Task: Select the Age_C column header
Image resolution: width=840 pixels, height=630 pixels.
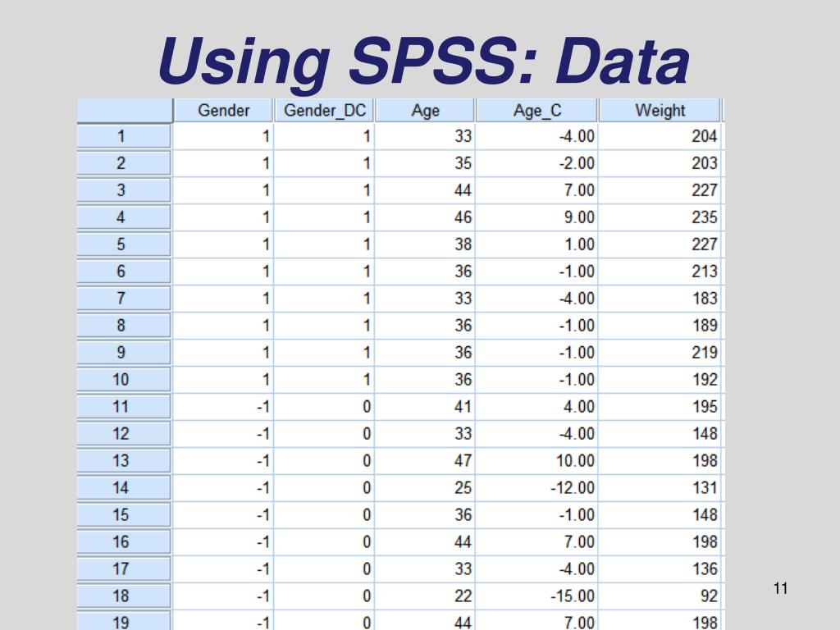Action: (x=536, y=111)
